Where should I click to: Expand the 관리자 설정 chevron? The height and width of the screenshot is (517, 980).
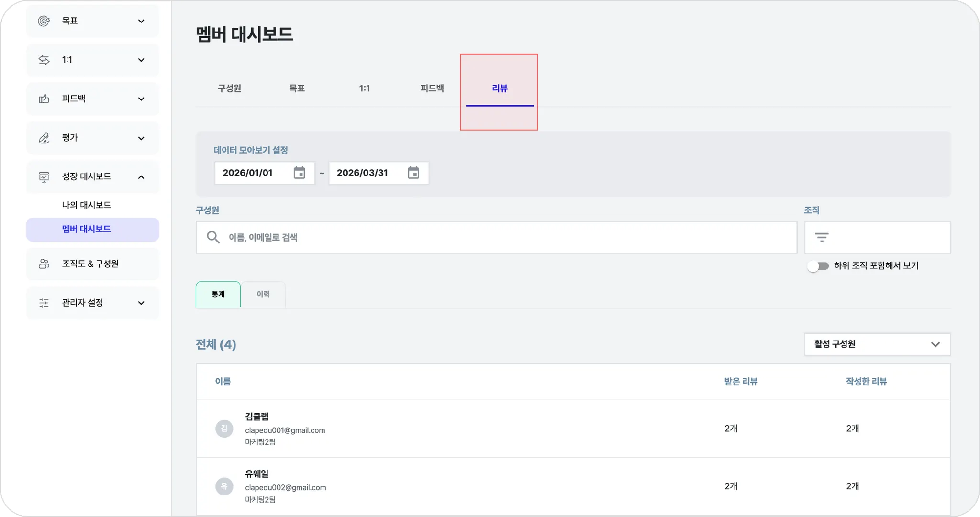pos(141,303)
